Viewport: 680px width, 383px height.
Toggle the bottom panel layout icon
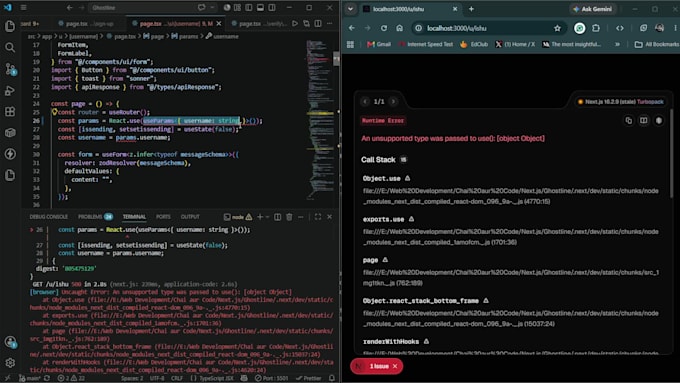click(260, 7)
